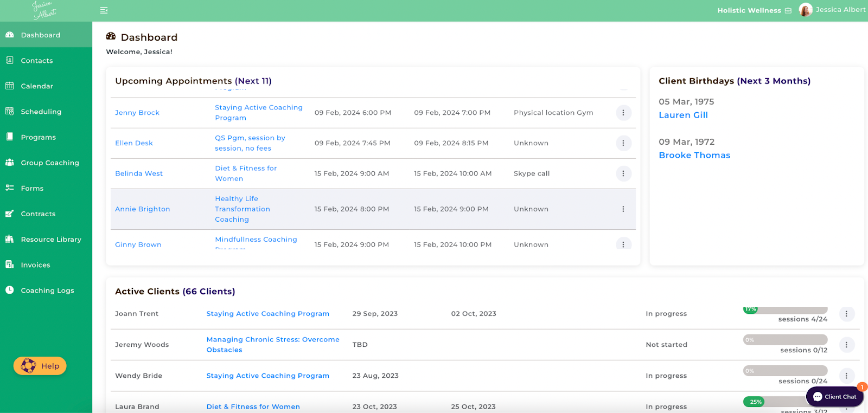Viewport: 868px width, 413px height.
Task: Click the Programs book icon
Action: pyautogui.click(x=9, y=137)
